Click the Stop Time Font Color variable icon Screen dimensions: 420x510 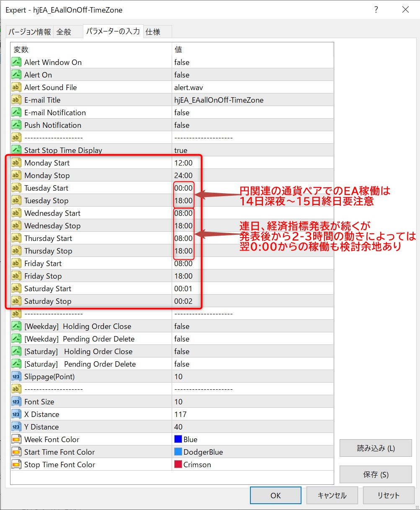click(16, 465)
